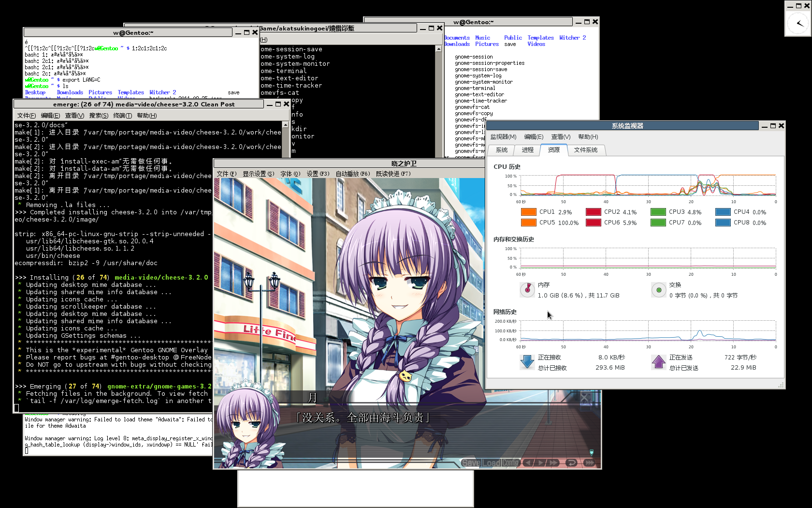The width and height of the screenshot is (812, 508).
Task: Click the '22.9 MiB' total sent value
Action: point(744,368)
